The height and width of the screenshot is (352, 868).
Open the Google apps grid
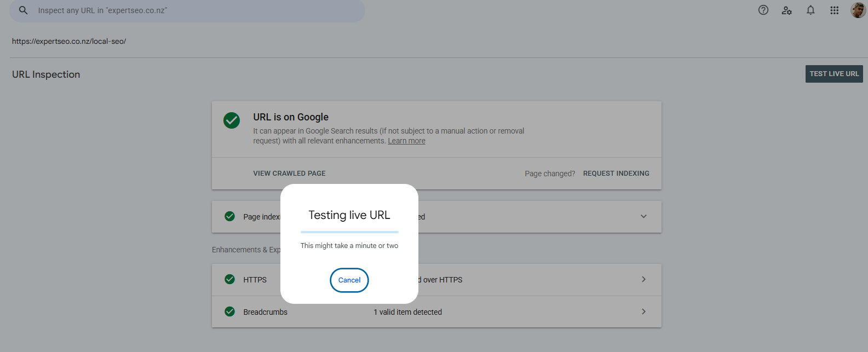834,10
